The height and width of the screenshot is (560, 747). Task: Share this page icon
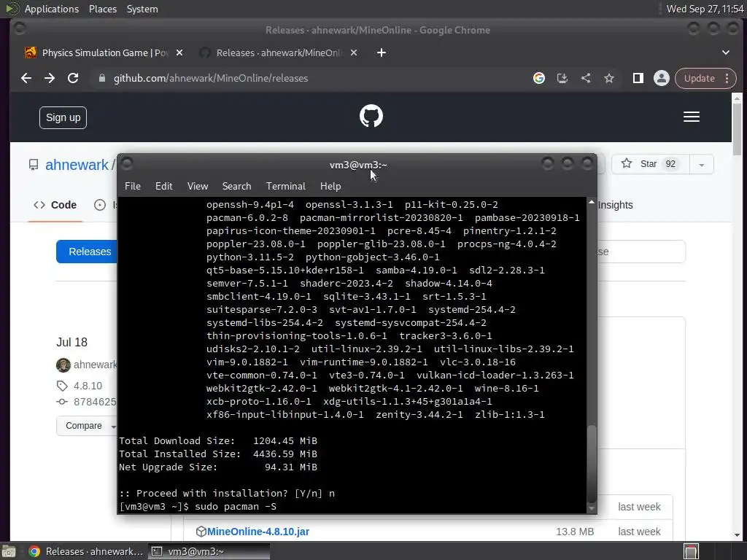coord(586,78)
